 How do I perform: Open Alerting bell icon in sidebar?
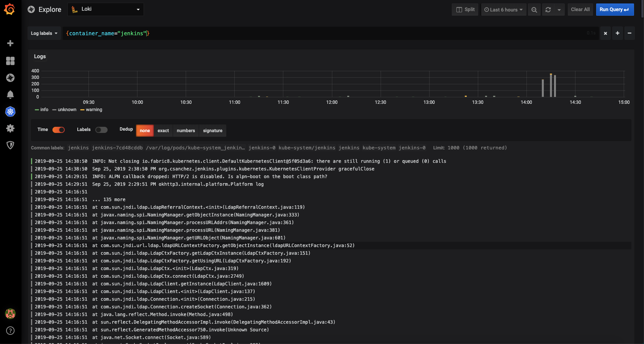[x=10, y=95]
